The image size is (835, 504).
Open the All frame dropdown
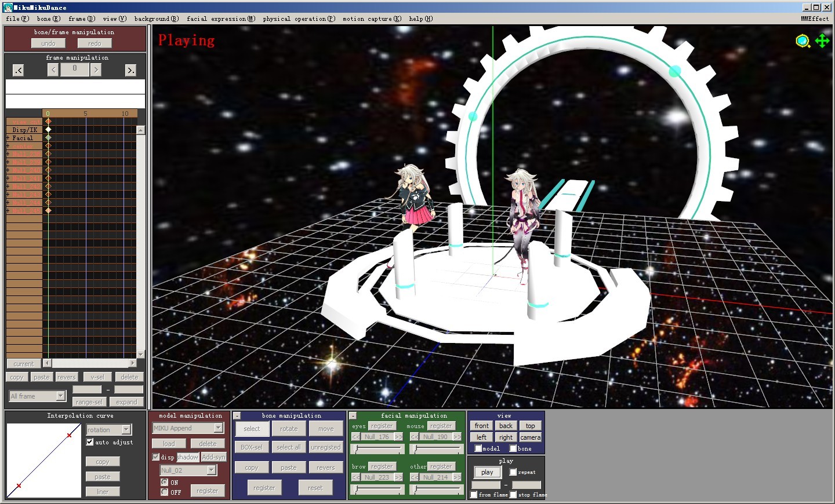click(60, 396)
